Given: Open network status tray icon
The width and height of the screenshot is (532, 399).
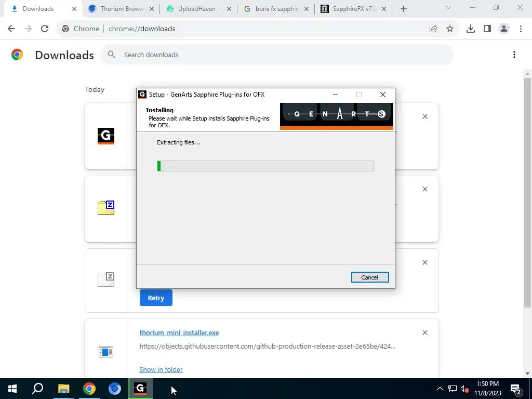Looking at the screenshot, I should click(453, 389).
